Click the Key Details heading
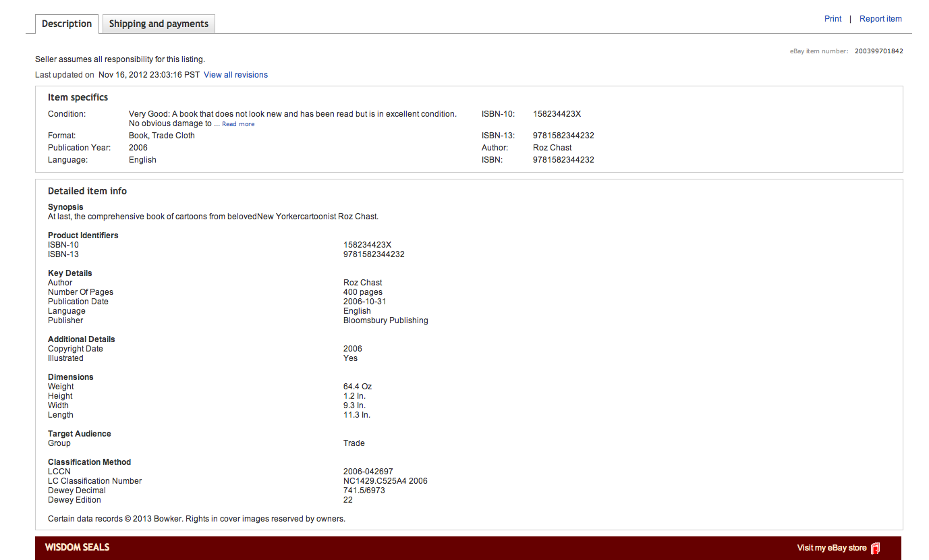The image size is (929, 560). pos(70,273)
